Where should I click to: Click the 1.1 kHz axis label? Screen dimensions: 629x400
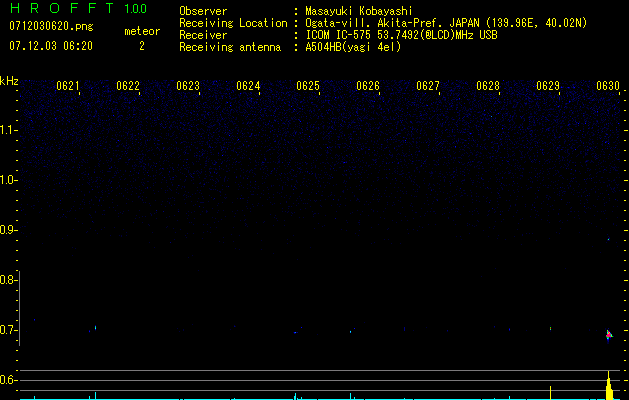click(7, 130)
